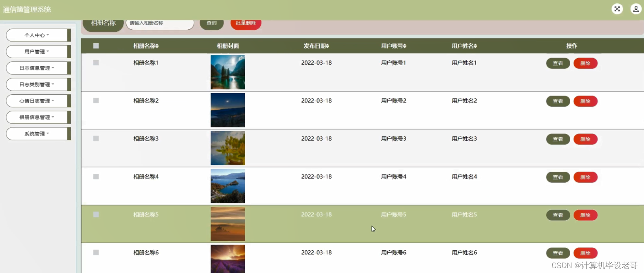Click the date in 相册名称1 row
Image resolution: width=644 pixels, height=273 pixels.
pyautogui.click(x=317, y=63)
